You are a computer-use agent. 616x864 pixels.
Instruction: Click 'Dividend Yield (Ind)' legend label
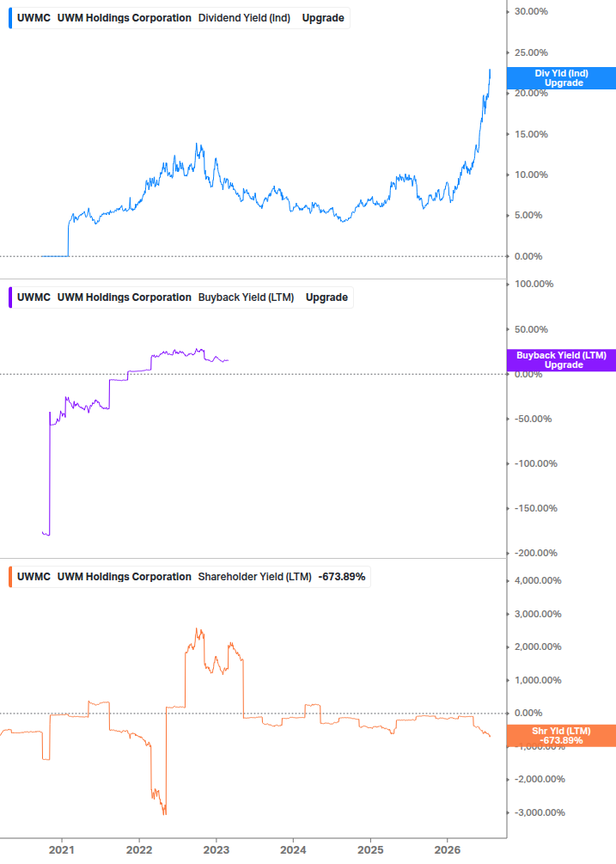click(x=244, y=18)
